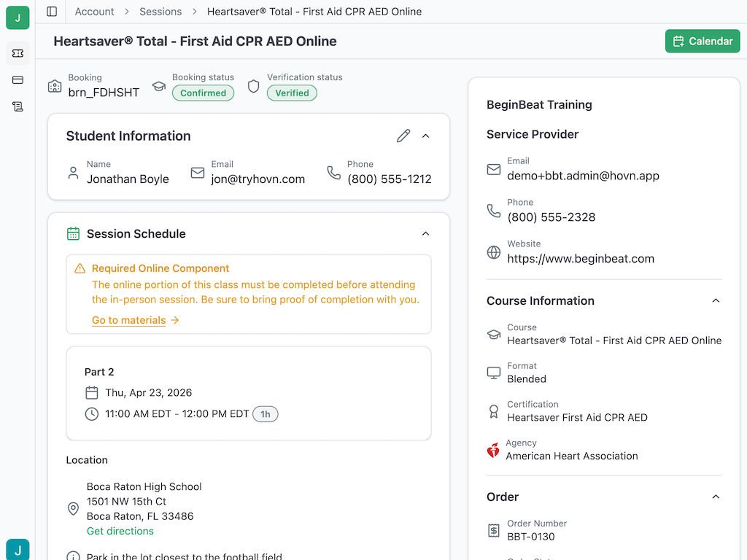This screenshot has height=560, width=747.
Task: Click the provider email envelope icon
Action: pos(494,169)
